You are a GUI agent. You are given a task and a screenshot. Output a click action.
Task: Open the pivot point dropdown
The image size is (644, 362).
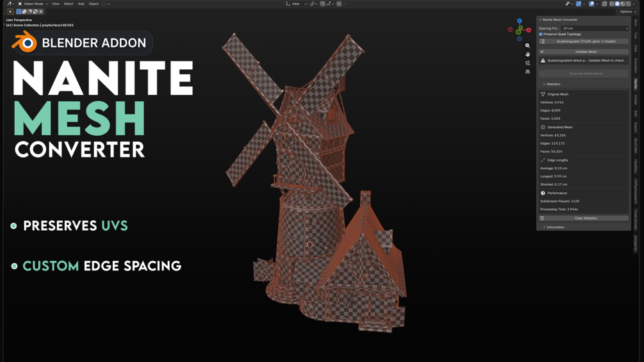click(x=314, y=4)
